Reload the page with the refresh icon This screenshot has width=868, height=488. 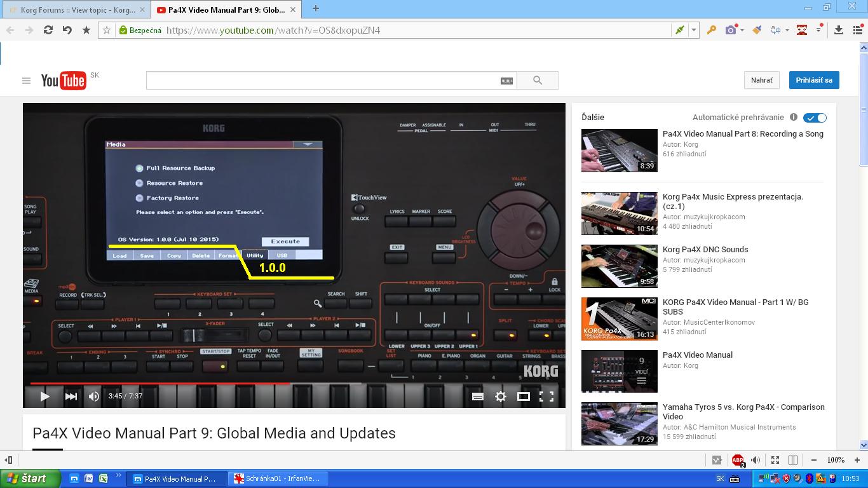[48, 30]
